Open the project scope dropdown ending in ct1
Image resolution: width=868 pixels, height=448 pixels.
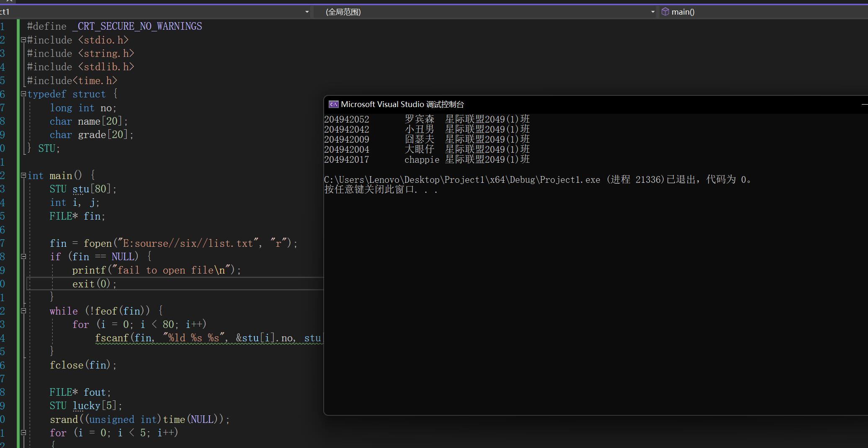click(155, 12)
